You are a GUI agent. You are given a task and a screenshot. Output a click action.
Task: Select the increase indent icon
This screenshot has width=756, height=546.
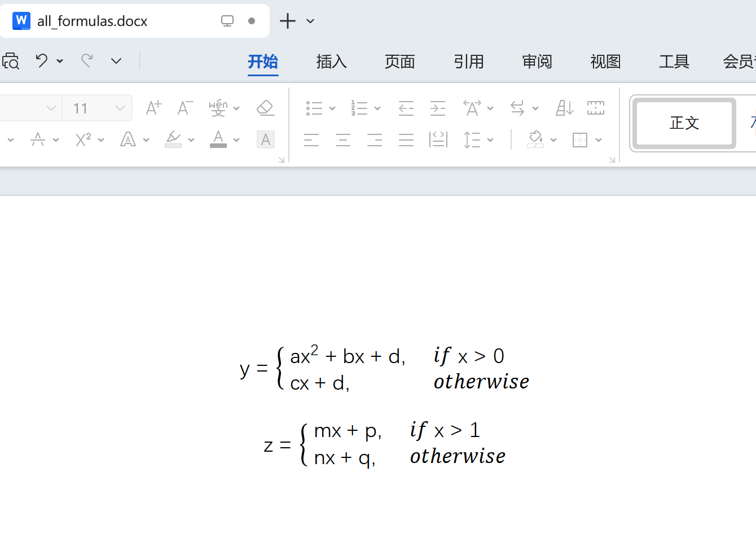437,108
